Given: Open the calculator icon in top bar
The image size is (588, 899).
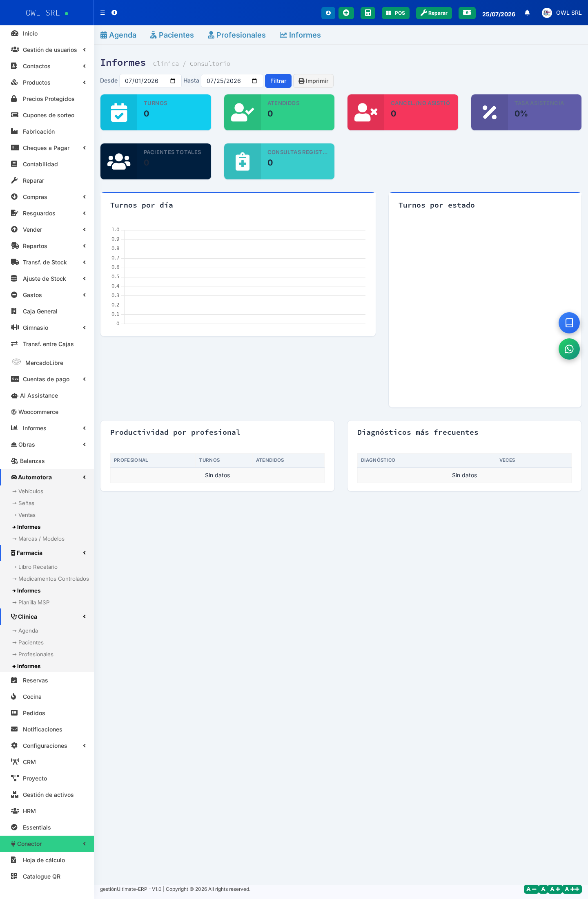Looking at the screenshot, I should [367, 13].
